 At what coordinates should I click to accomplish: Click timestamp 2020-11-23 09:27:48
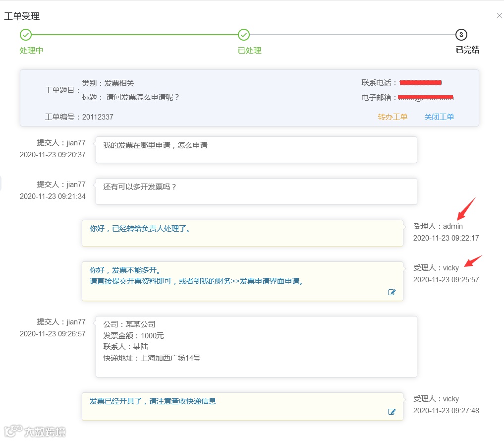click(x=446, y=411)
